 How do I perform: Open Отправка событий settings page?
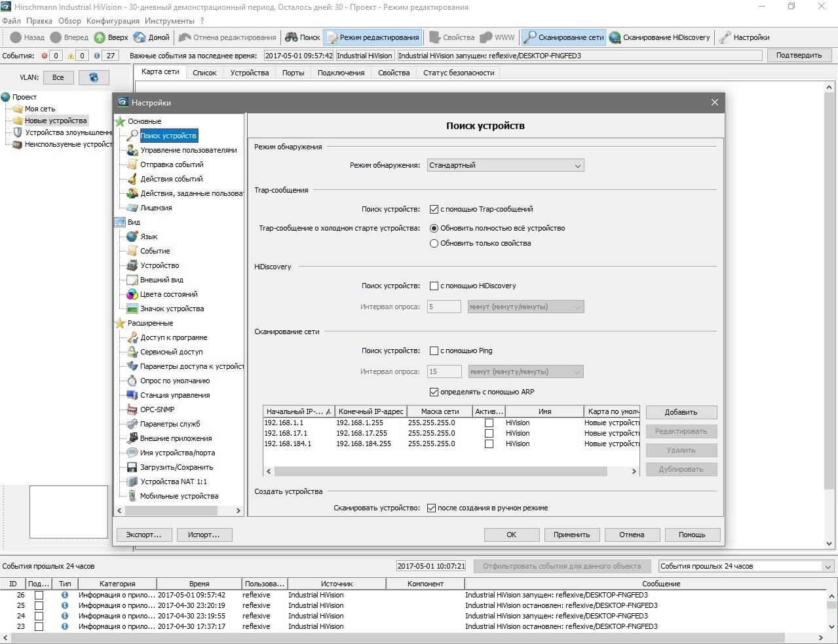(x=172, y=164)
